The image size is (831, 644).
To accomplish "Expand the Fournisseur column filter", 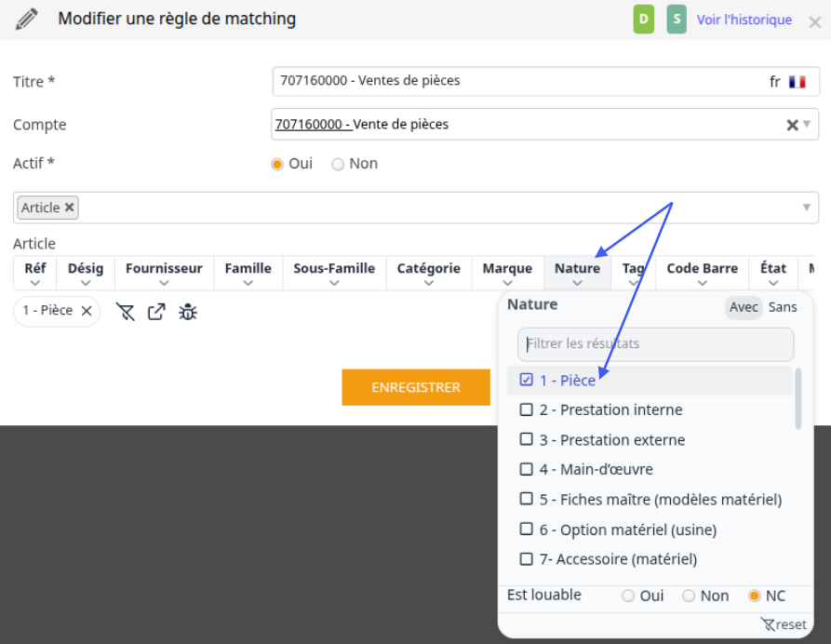I will click(x=164, y=274).
